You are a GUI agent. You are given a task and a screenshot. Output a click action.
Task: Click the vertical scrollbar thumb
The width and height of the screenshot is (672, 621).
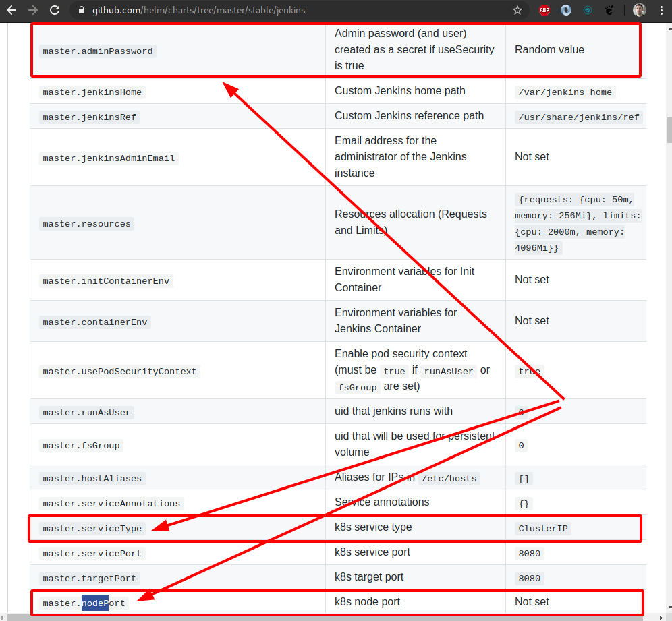tap(669, 129)
